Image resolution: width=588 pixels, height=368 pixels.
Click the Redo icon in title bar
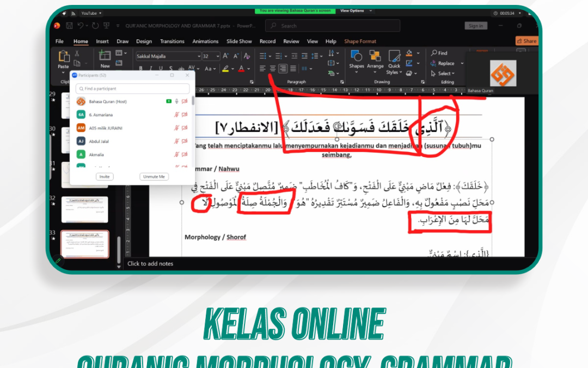tap(95, 26)
